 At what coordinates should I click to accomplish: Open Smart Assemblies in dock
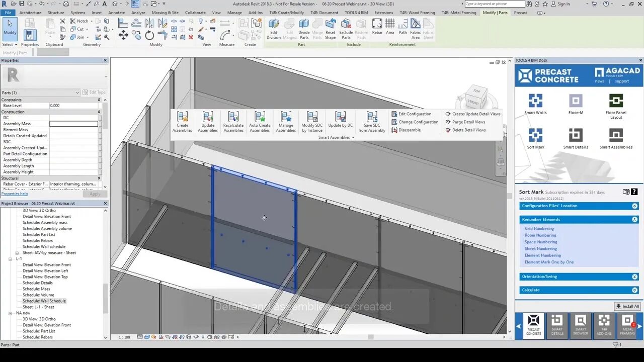(x=616, y=138)
